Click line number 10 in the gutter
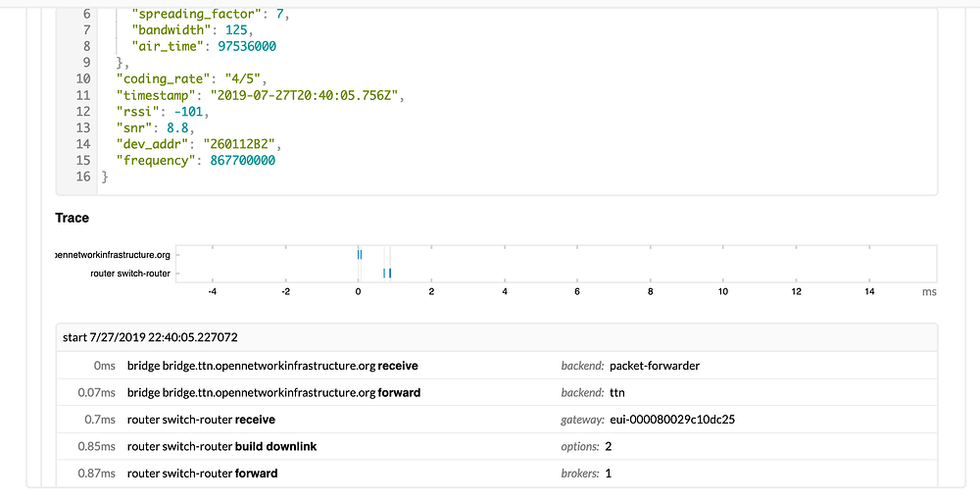The image size is (980, 501). 83,78
